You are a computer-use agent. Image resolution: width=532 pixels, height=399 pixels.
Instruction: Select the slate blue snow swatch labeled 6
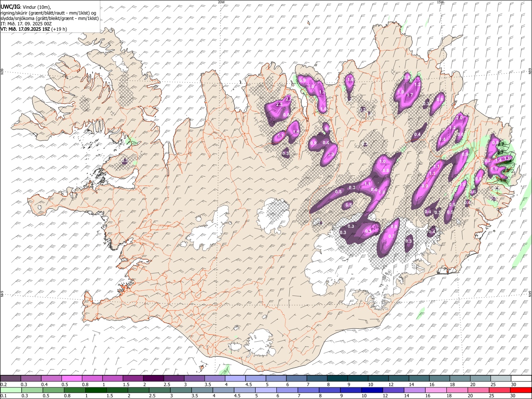(x=297, y=378)
